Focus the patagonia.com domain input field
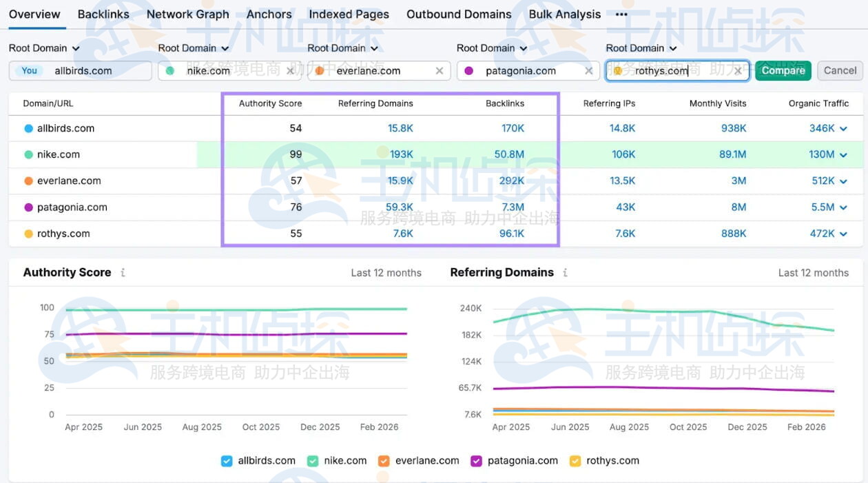 tap(528, 70)
